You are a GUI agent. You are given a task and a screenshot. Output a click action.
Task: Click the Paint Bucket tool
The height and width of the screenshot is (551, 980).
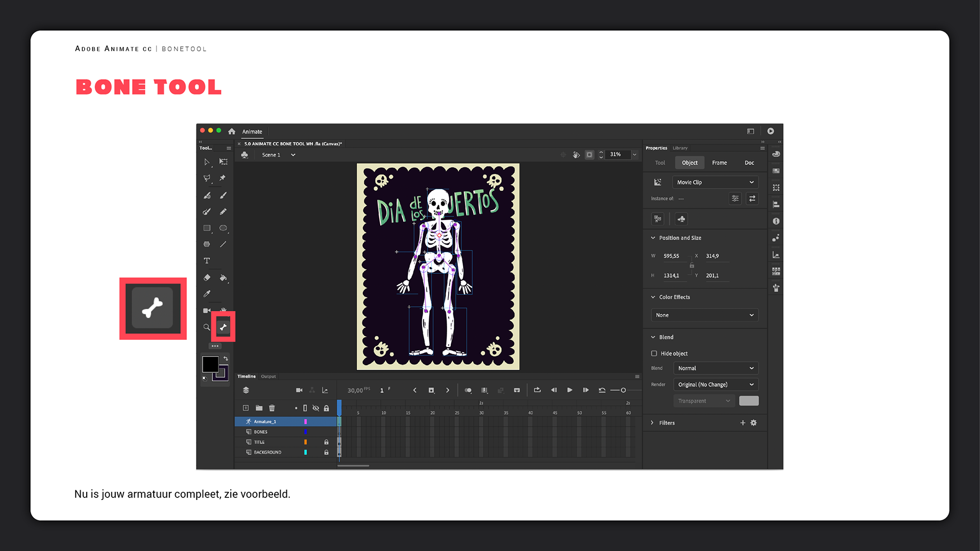point(223,278)
